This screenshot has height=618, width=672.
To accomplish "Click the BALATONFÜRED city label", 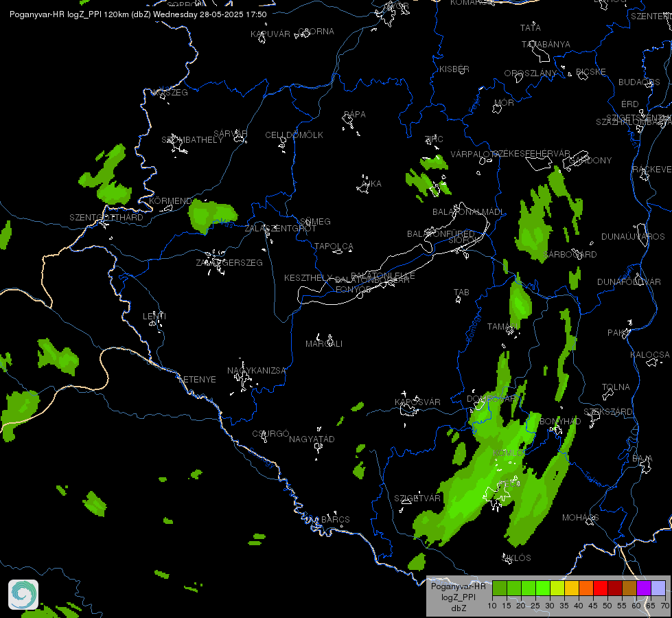I will 441,234.
